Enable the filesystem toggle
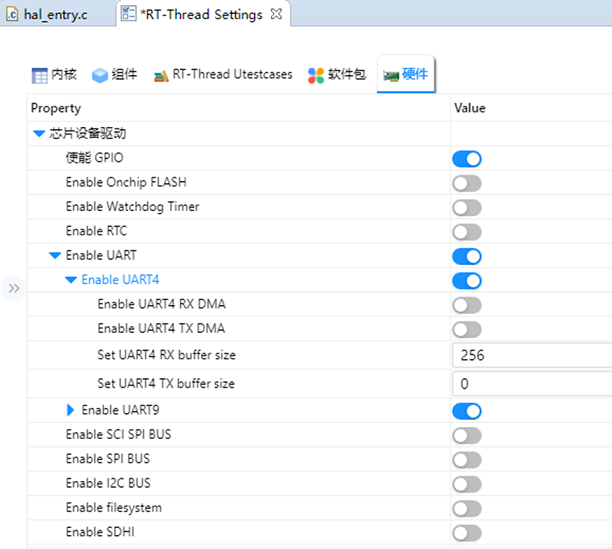 click(x=467, y=508)
